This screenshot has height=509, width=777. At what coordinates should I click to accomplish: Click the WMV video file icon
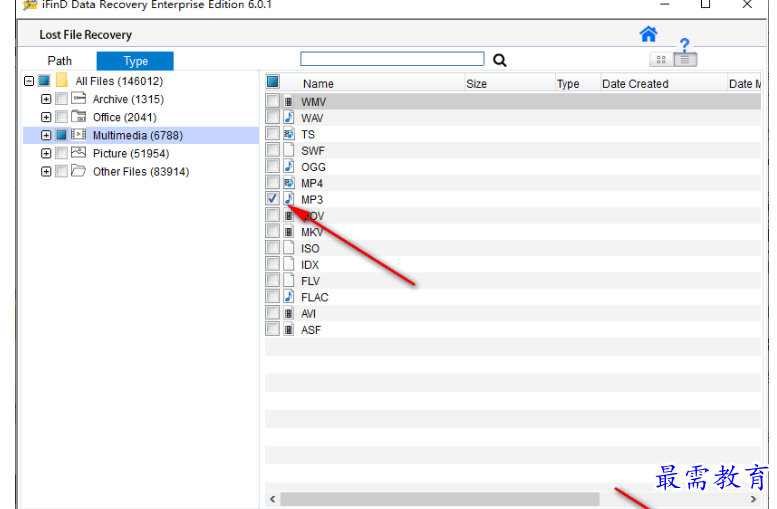click(x=289, y=102)
